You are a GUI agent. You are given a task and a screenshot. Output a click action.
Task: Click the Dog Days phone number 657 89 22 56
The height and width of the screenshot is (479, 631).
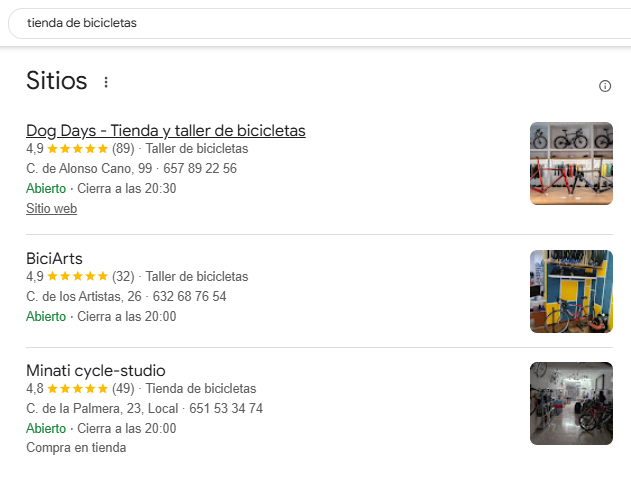[x=199, y=169]
